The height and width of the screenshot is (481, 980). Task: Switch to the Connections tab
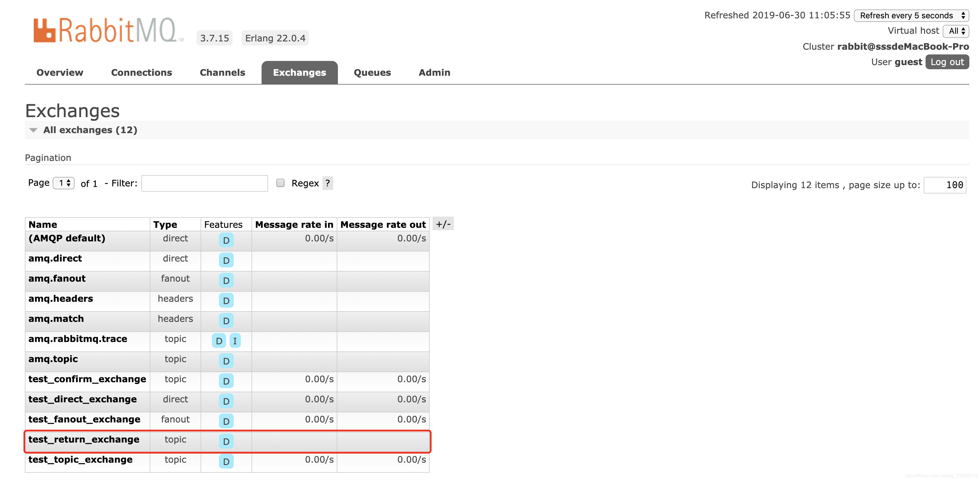[141, 73]
